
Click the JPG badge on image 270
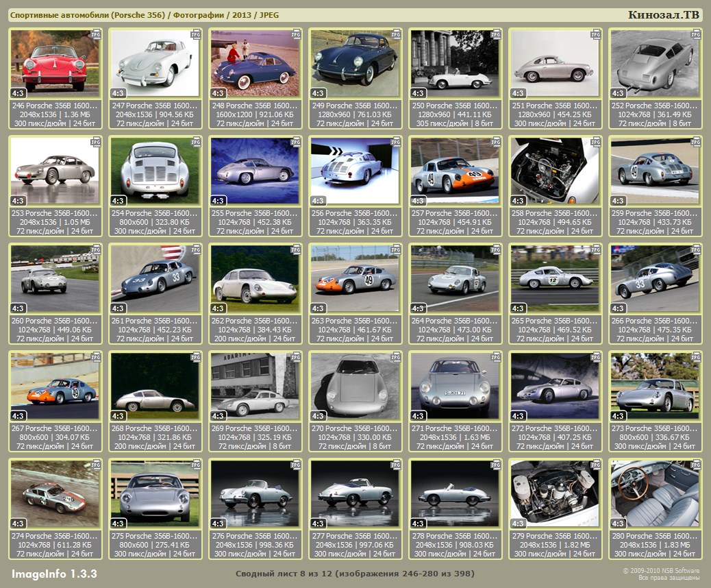[x=395, y=356]
